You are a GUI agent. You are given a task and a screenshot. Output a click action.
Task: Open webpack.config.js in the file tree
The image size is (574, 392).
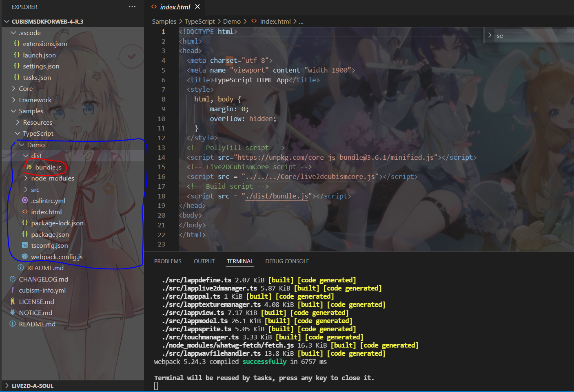coord(56,257)
